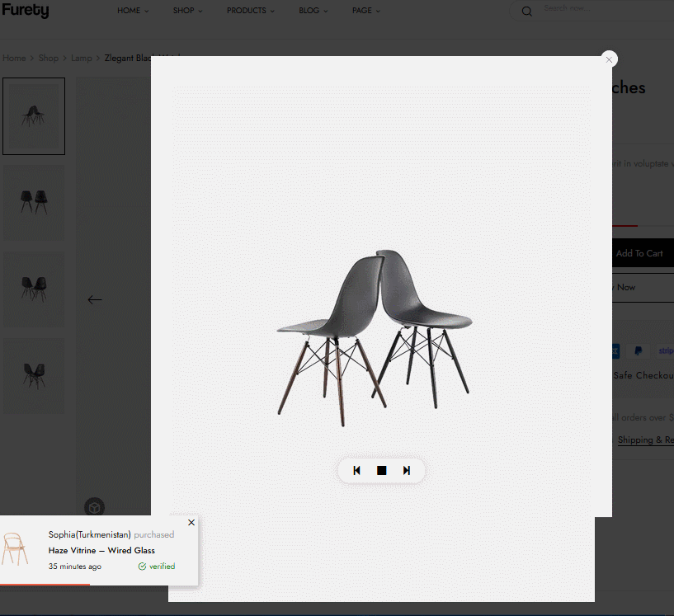Select third thumbnail with angled chairs
Viewport: 674px width, 616px height.
point(34,289)
